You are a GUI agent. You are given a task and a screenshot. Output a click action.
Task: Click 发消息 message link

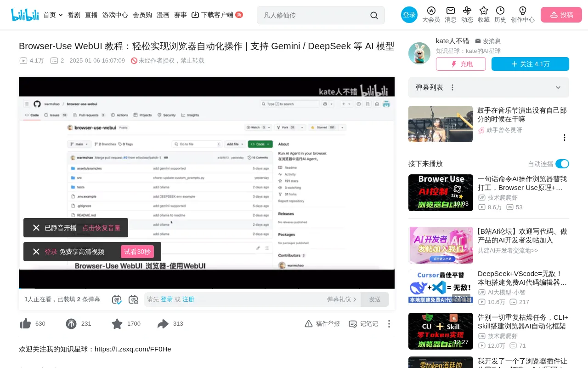click(x=488, y=41)
